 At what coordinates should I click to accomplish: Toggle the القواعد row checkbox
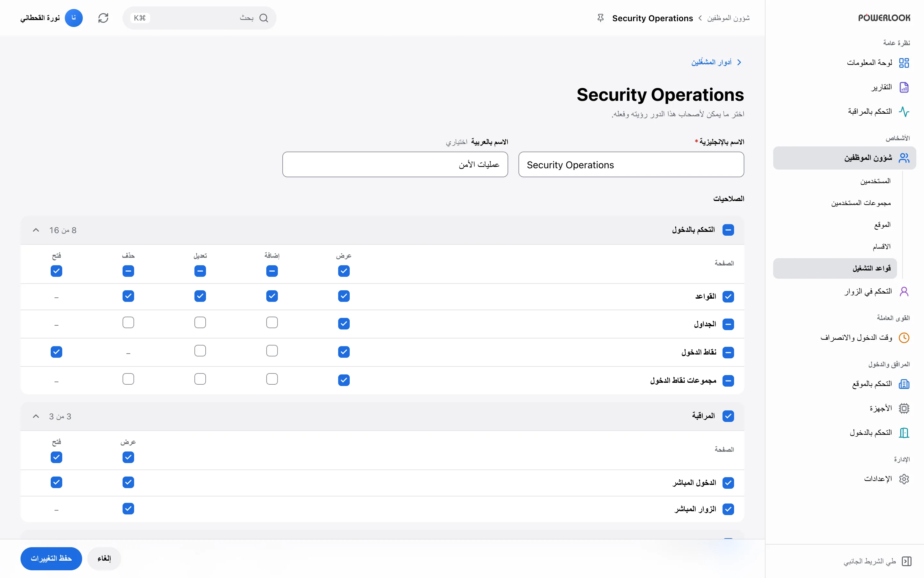click(728, 297)
